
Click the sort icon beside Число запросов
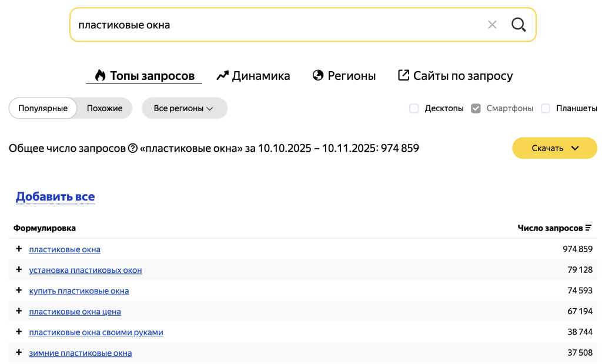588,228
